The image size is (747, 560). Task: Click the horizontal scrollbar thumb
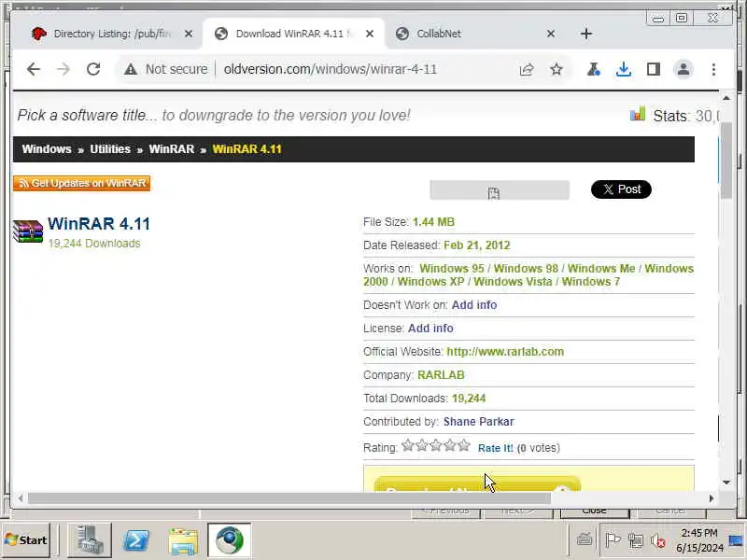tap(289, 498)
